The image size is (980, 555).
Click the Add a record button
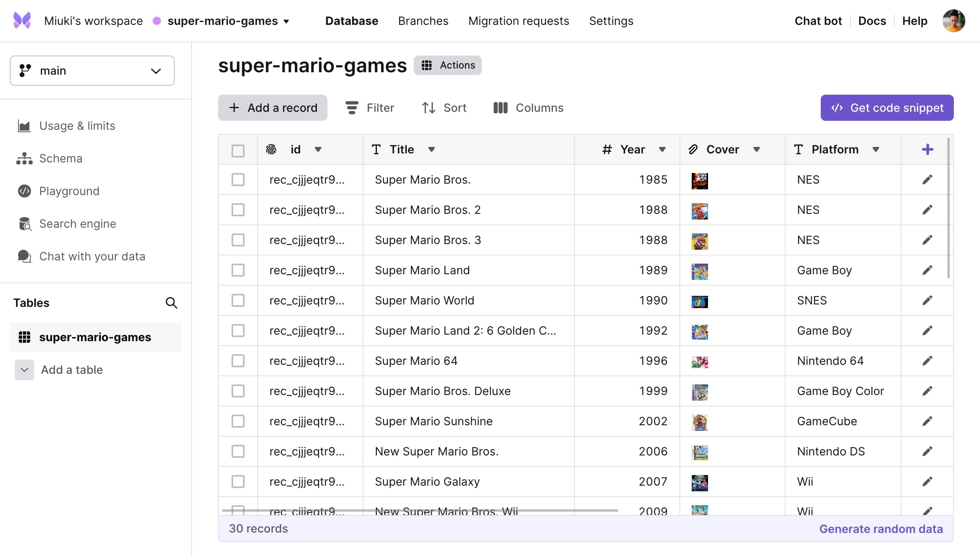coord(273,108)
